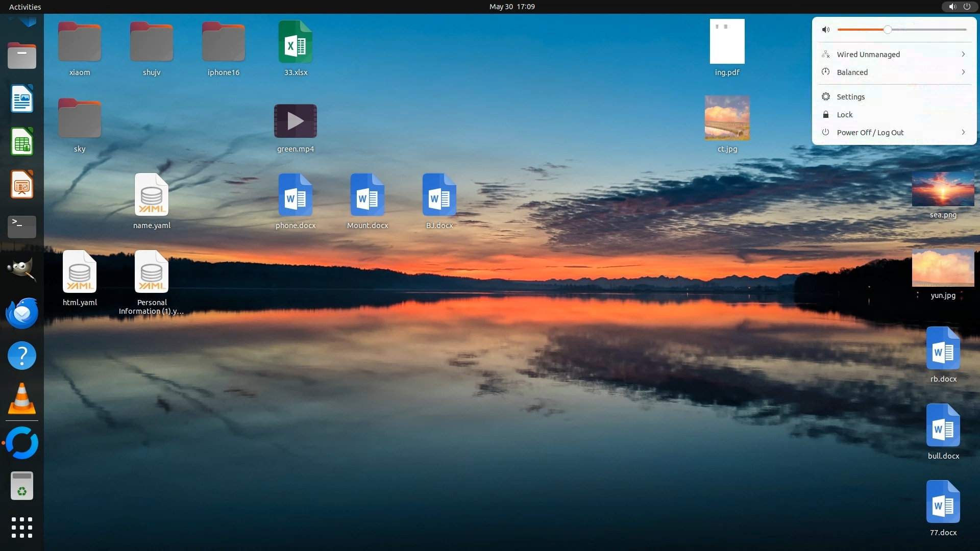Expand the Wired Unmanaged submenu
Image resolution: width=980 pixels, height=551 pixels.
(x=963, y=55)
